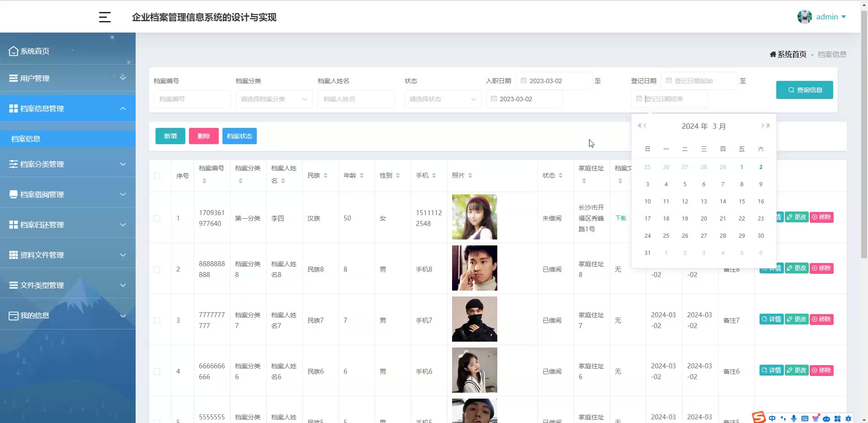Expand the 资料文件管理 menu chevron
Image resolution: width=868 pixels, height=423 pixels.
point(123,255)
